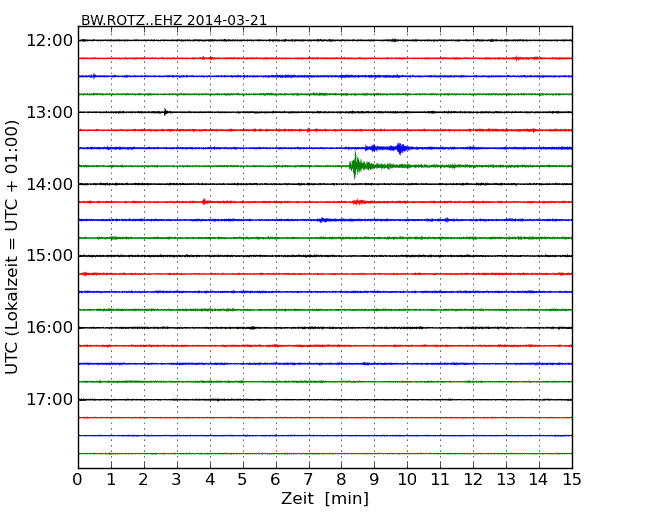Click the x-axis tick label 7
Screen dimensions: 650x520
[308, 480]
